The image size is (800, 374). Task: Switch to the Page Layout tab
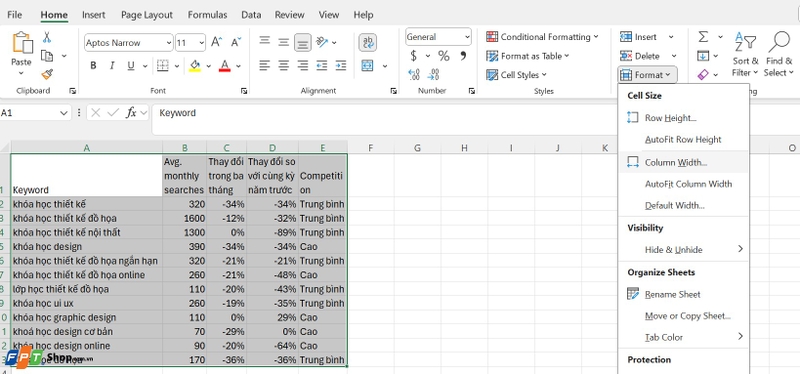coord(147,15)
